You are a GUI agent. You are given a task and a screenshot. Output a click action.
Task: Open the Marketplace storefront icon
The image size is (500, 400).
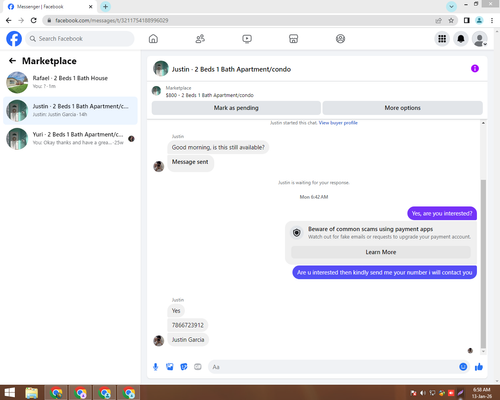tap(293, 39)
